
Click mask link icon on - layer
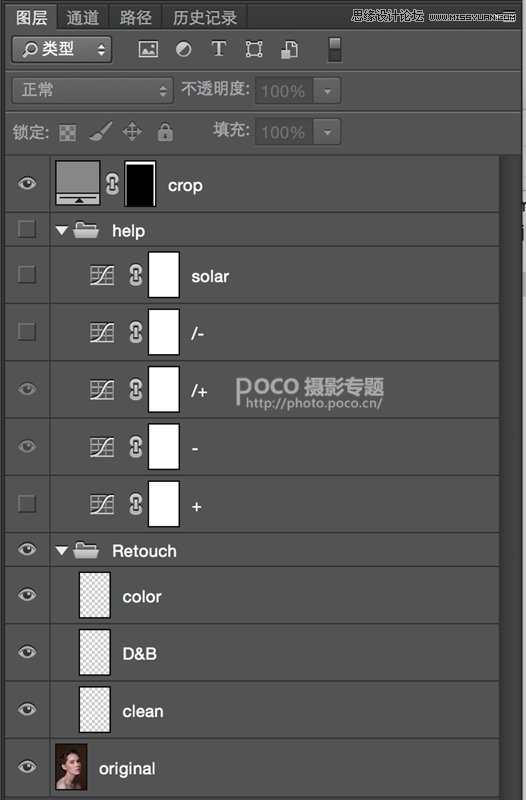tap(135, 447)
